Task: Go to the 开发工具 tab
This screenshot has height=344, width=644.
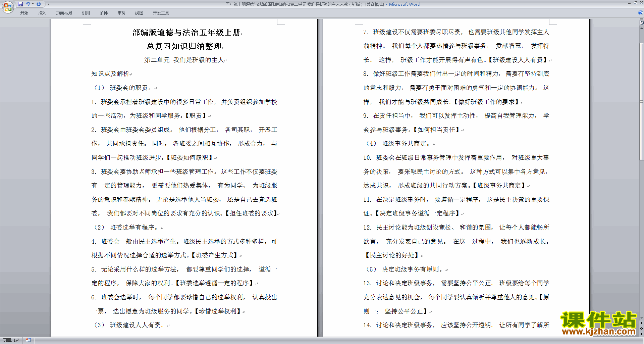Action: click(161, 13)
